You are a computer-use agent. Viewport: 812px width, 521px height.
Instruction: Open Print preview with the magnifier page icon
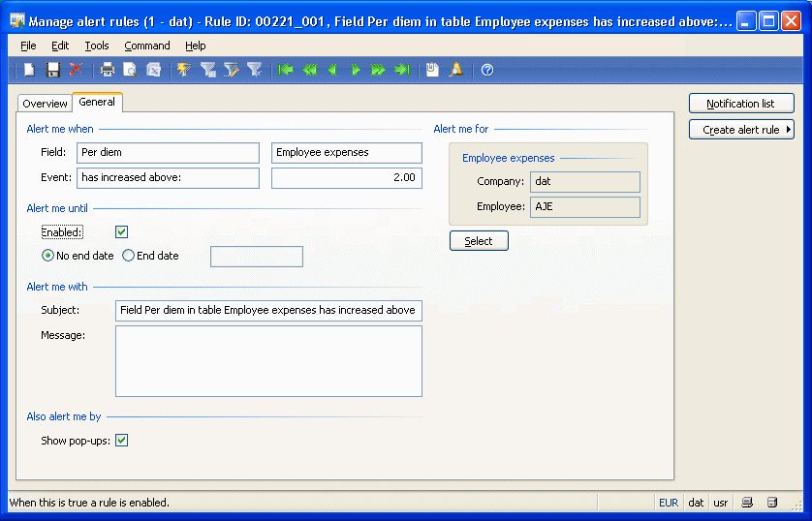(130, 70)
